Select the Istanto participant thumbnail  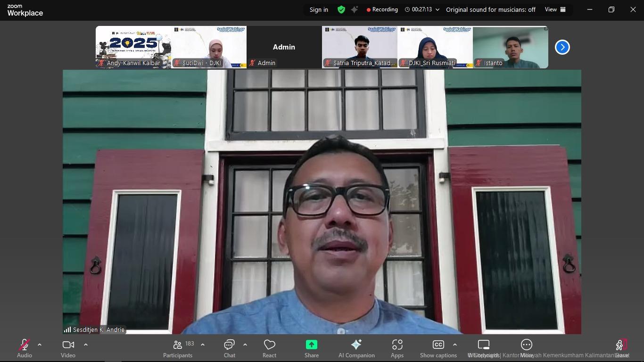pos(510,47)
